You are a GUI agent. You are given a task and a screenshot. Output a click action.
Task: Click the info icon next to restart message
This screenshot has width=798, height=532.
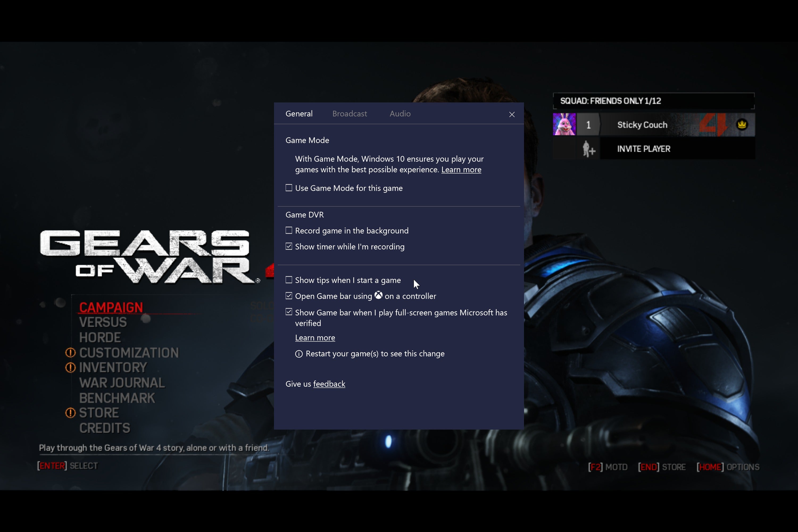pos(299,353)
